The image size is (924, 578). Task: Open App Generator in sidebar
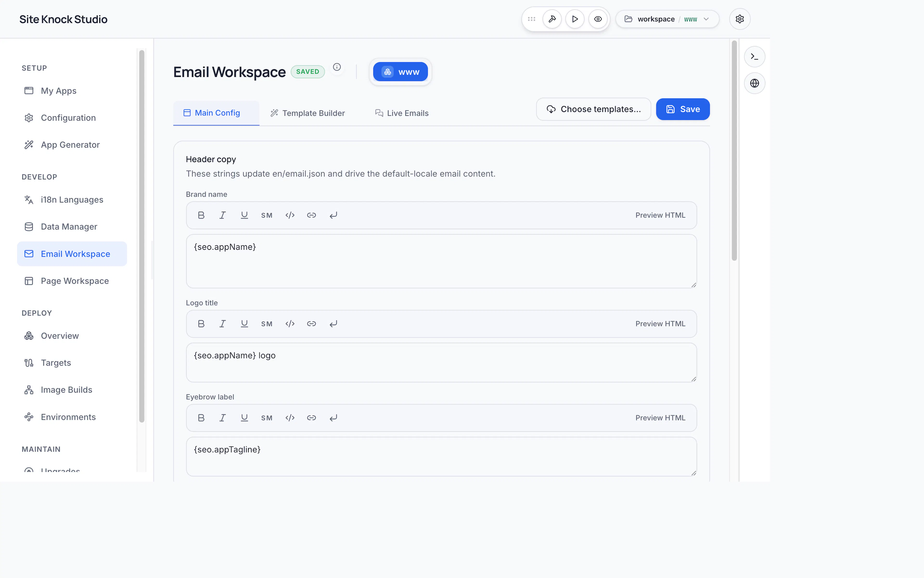click(x=72, y=144)
